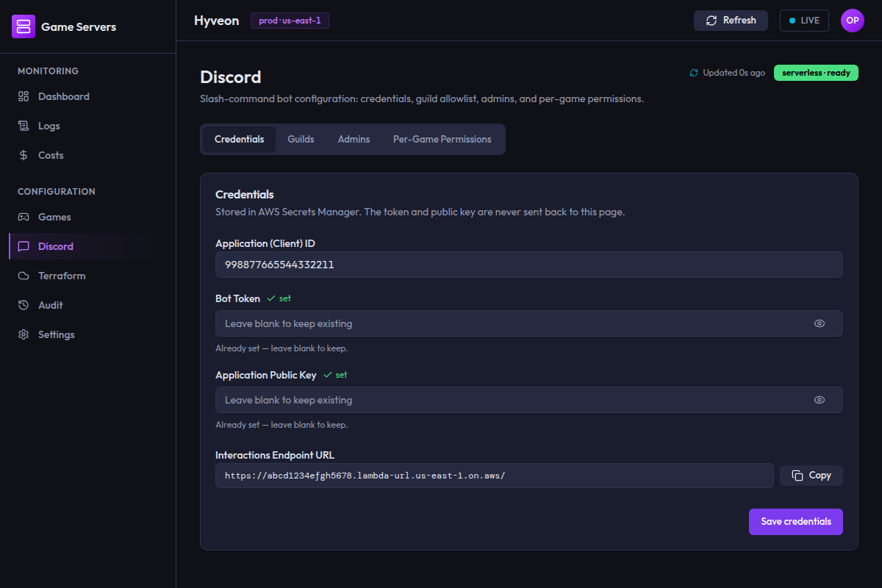Click the Terraform cloud icon
The width and height of the screenshot is (882, 588).
(x=24, y=276)
